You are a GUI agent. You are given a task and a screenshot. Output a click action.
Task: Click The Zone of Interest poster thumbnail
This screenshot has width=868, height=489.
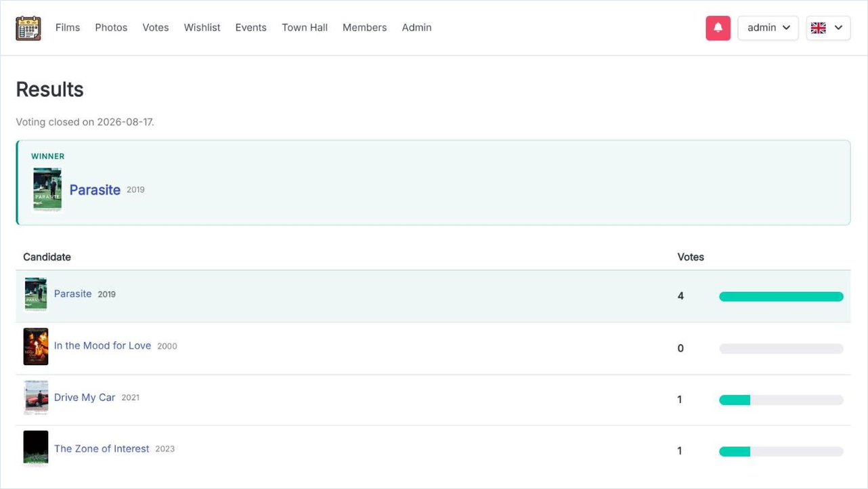tap(36, 449)
